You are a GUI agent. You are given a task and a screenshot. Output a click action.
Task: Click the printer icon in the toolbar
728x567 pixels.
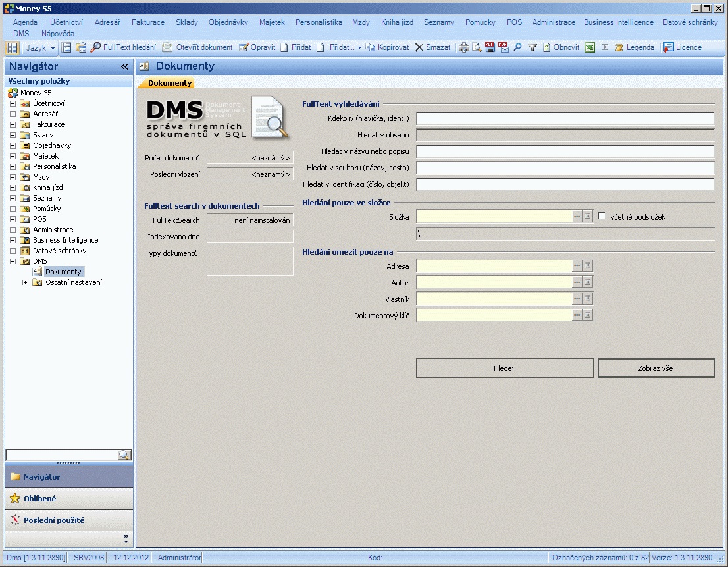463,47
